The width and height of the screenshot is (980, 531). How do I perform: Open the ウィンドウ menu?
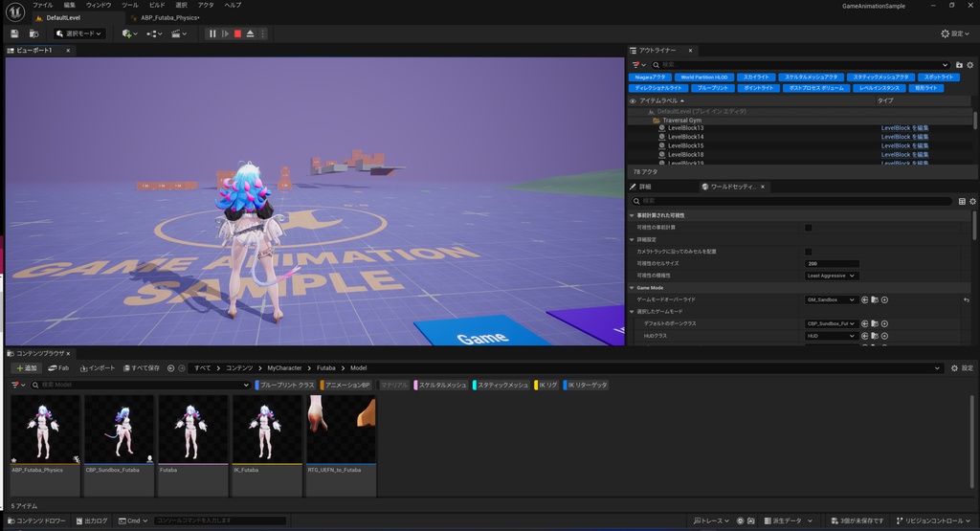coord(99,5)
